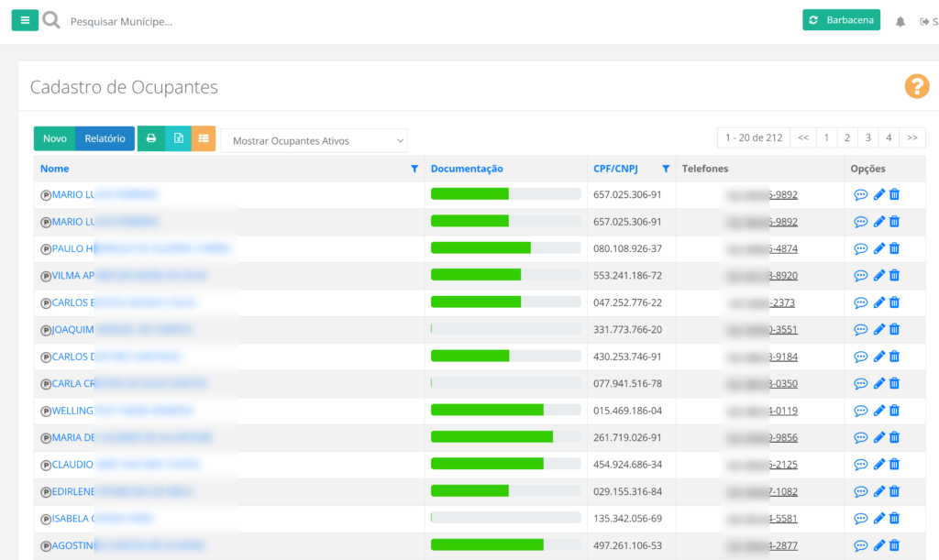Export the list with the Excel icon

pos(178,138)
